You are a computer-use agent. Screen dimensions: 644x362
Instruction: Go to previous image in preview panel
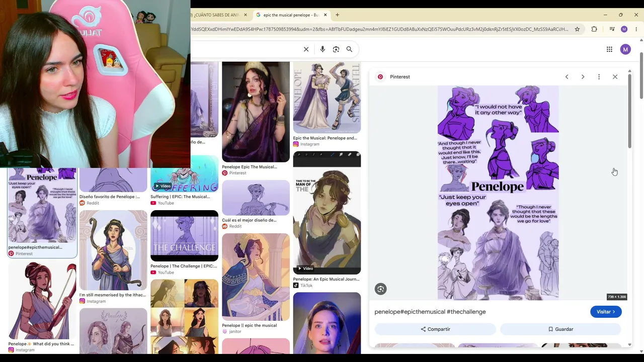[567, 77]
